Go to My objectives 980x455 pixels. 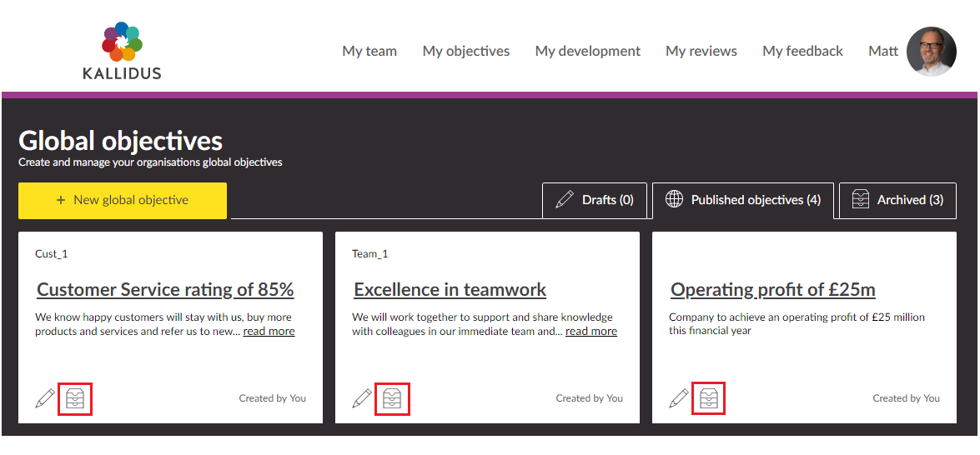pyautogui.click(x=466, y=51)
